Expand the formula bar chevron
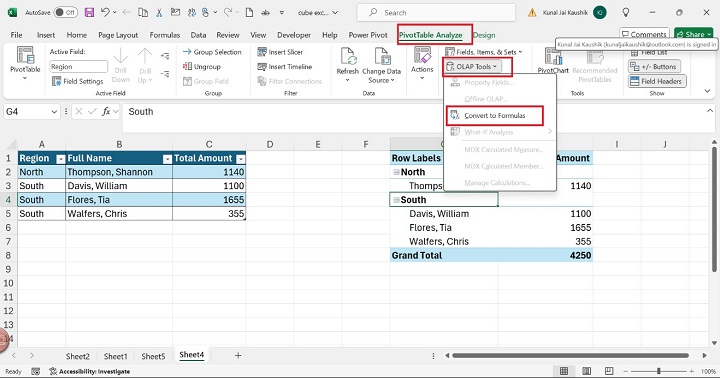Screen dimensions: 720x378 click(x=710, y=111)
